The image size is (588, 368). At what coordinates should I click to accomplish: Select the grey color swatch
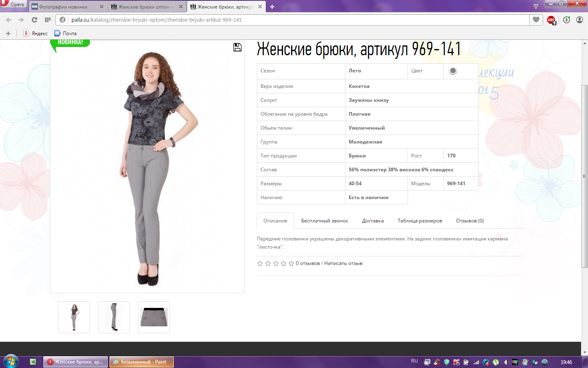pos(453,71)
